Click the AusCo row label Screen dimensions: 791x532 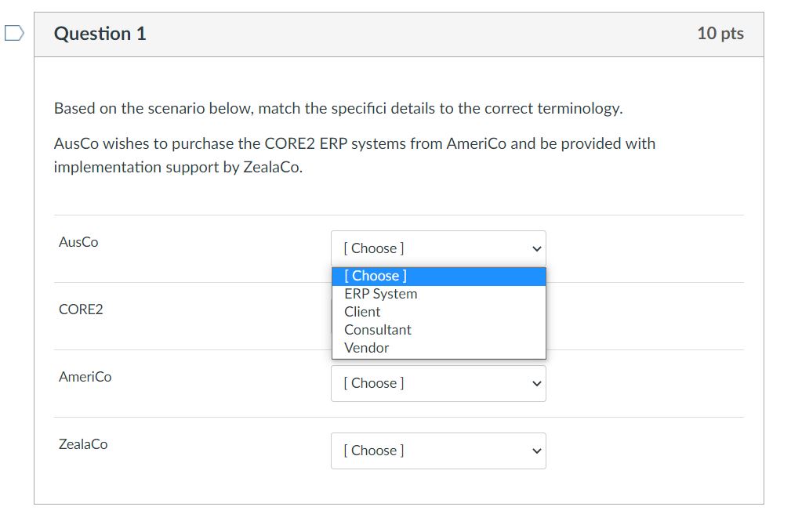pos(78,241)
